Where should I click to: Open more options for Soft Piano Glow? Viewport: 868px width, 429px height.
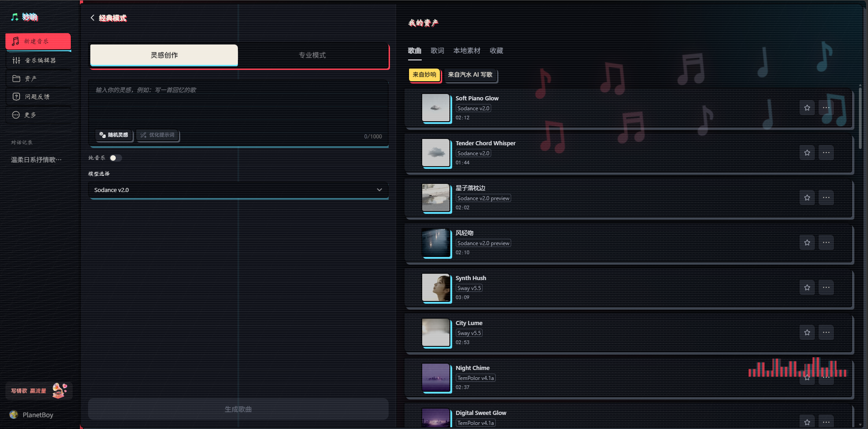pyautogui.click(x=826, y=108)
